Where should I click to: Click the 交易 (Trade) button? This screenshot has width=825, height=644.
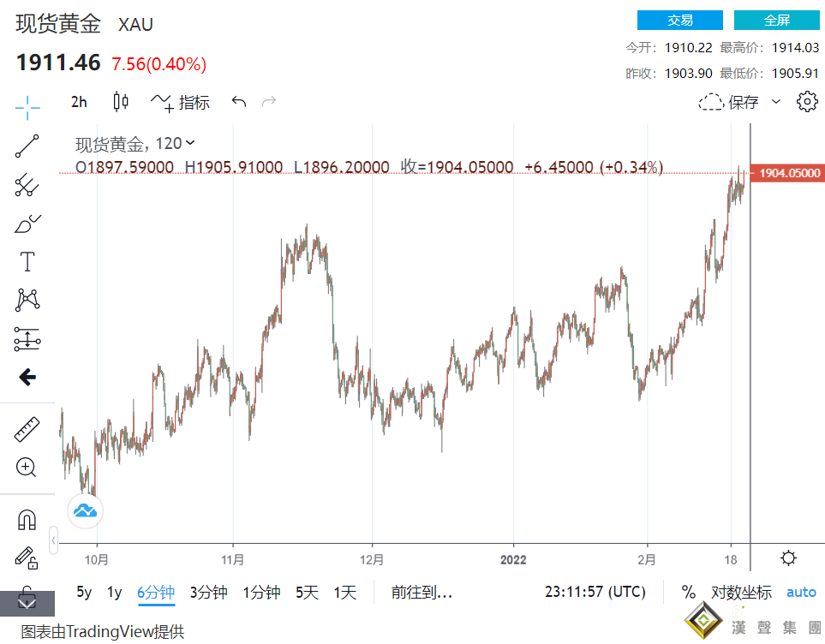[679, 20]
